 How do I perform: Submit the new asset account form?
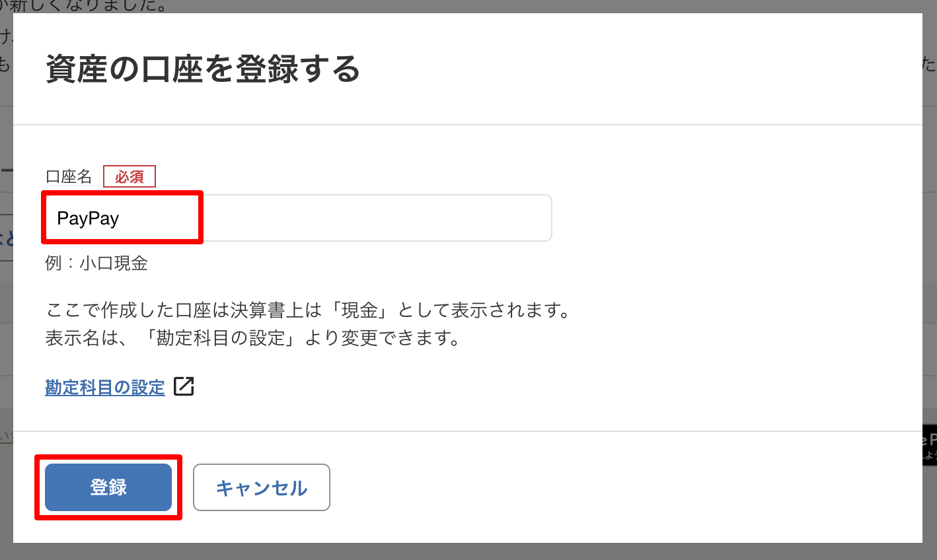[108, 487]
